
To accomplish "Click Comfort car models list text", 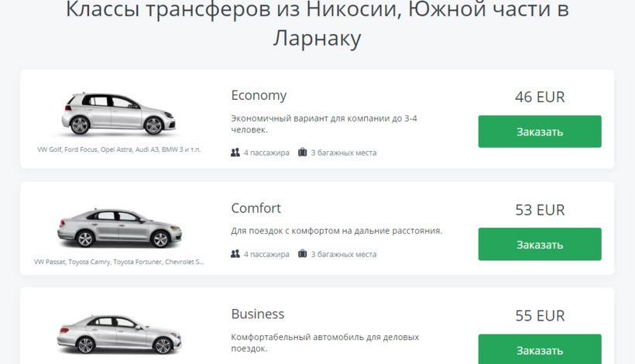I will (x=119, y=262).
